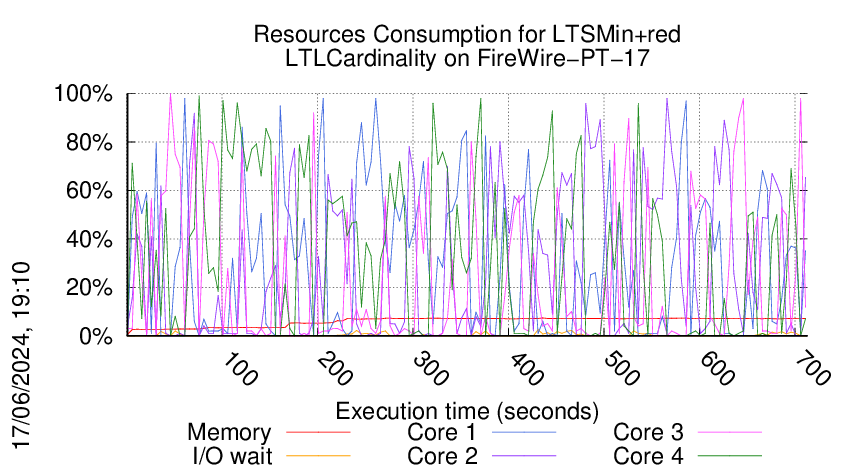The width and height of the screenshot is (850, 475).
Task: Click the 'Core 3' legend label
Action: pyautogui.click(x=648, y=433)
